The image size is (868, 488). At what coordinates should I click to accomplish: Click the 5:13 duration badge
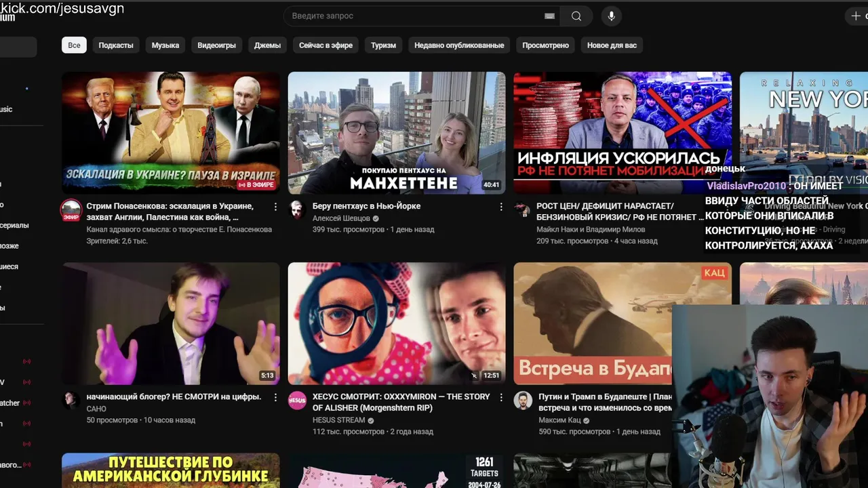(x=267, y=375)
